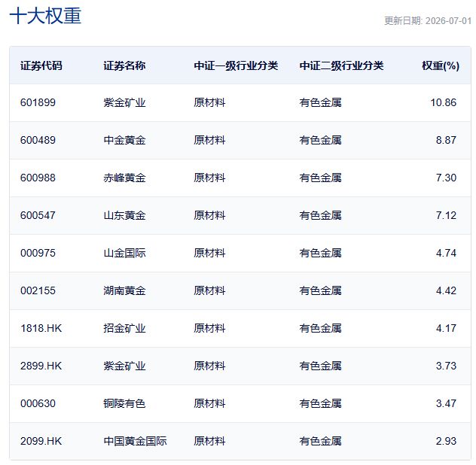Viewport: 476px width, 465px height.
Task: Select stock code 600489
Action: point(38,140)
